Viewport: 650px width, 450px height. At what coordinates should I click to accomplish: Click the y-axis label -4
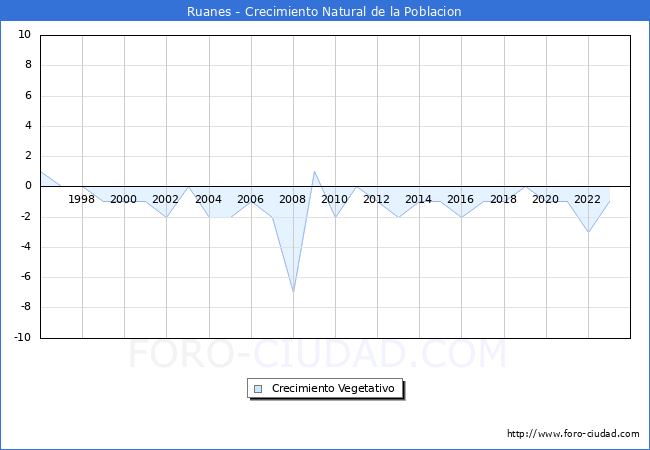click(x=26, y=246)
